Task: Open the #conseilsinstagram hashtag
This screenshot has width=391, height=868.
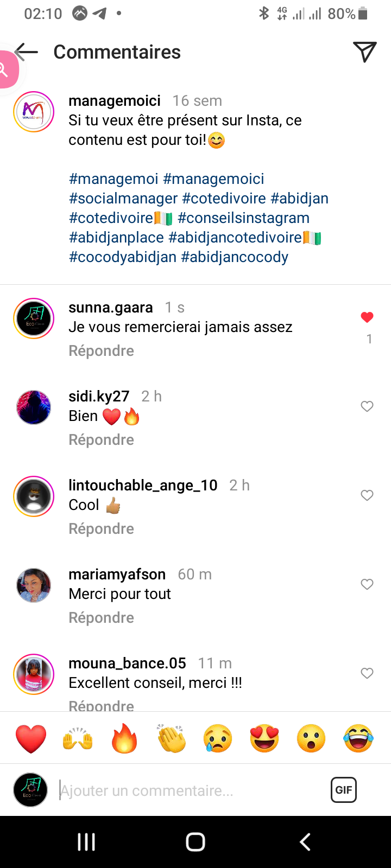Action: pyautogui.click(x=243, y=218)
